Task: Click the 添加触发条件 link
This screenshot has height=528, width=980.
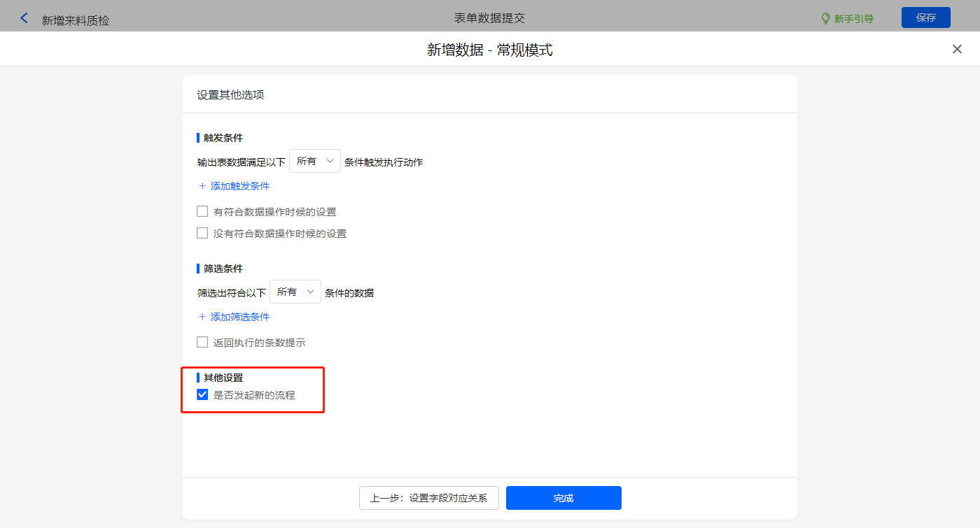Action: tap(240, 186)
